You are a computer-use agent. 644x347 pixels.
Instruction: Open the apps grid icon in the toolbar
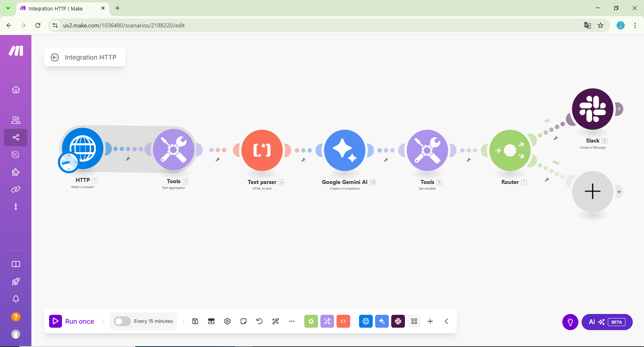[414, 321]
